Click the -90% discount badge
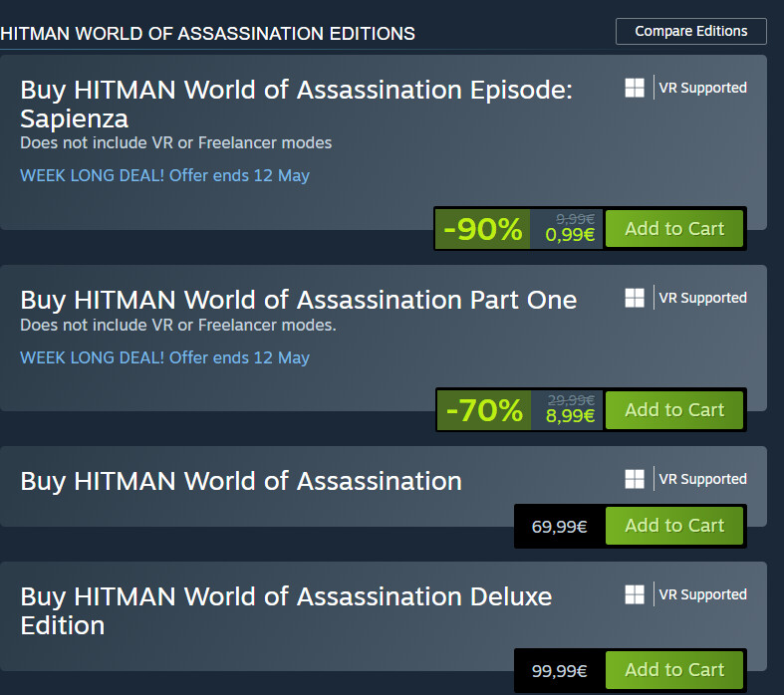Image resolution: width=784 pixels, height=695 pixels. pos(483,230)
